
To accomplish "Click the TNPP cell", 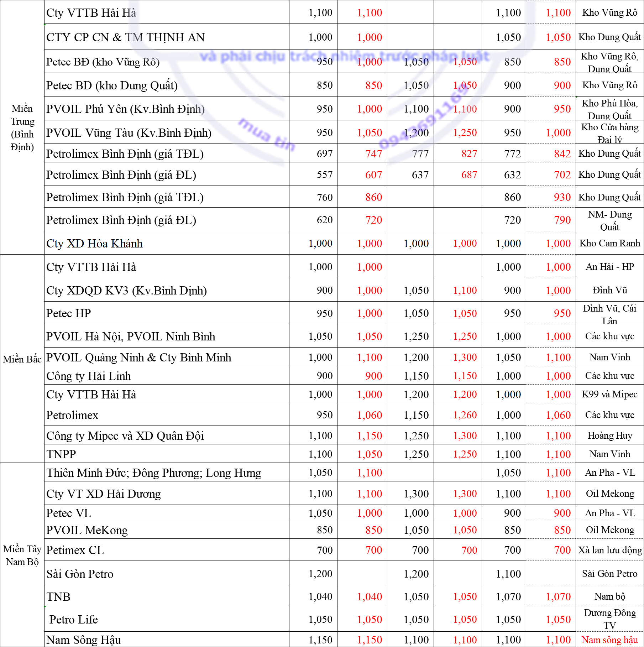I will [x=167, y=454].
